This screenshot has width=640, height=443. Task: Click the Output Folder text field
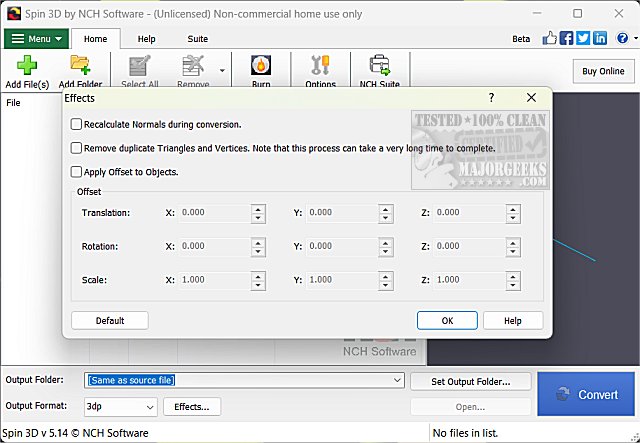[x=244, y=380]
